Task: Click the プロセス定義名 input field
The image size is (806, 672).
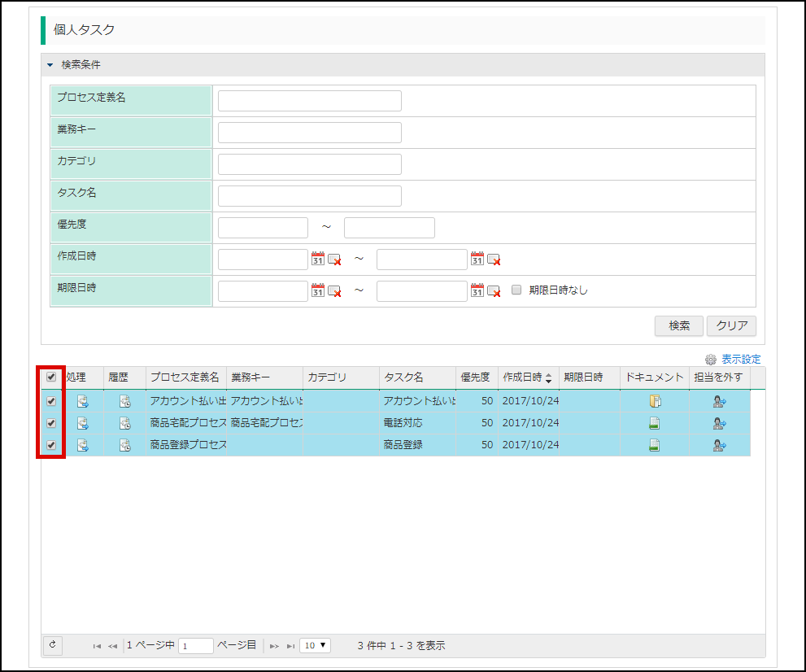Action: coord(309,101)
